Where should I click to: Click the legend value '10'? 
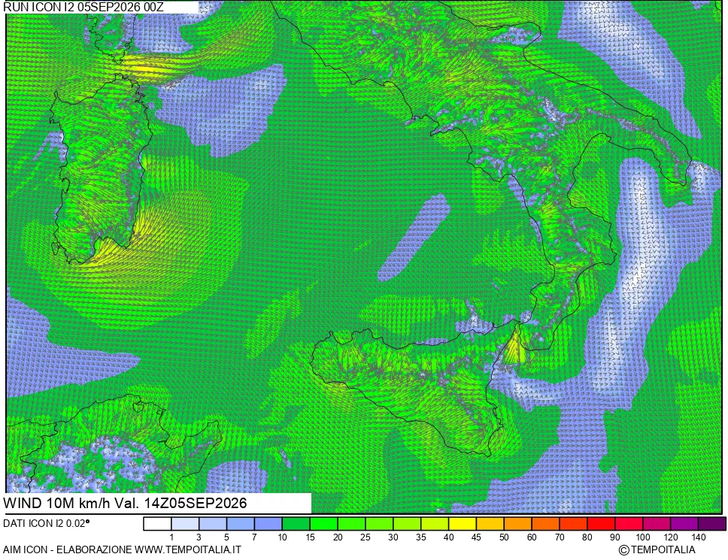pos(282,537)
